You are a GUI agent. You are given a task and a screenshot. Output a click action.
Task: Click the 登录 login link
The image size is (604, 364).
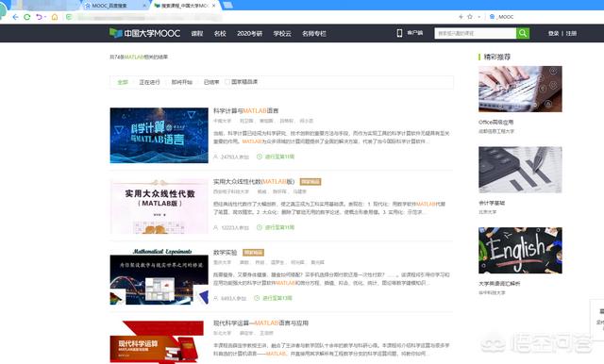[x=553, y=33]
